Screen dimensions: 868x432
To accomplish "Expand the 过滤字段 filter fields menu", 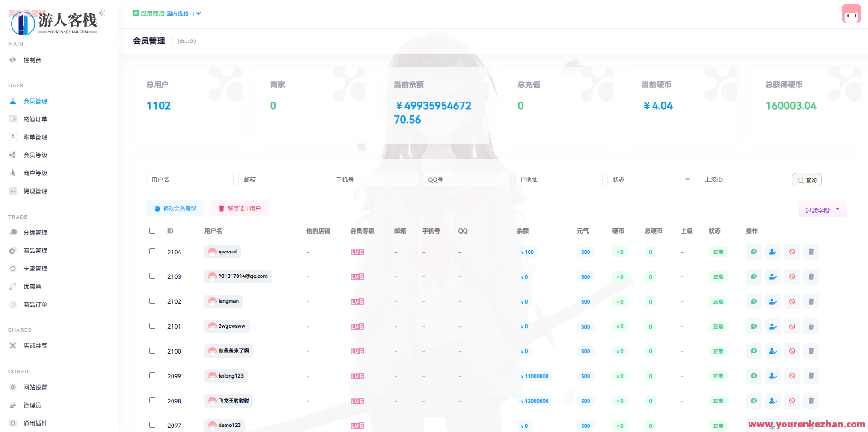I will pyautogui.click(x=822, y=209).
